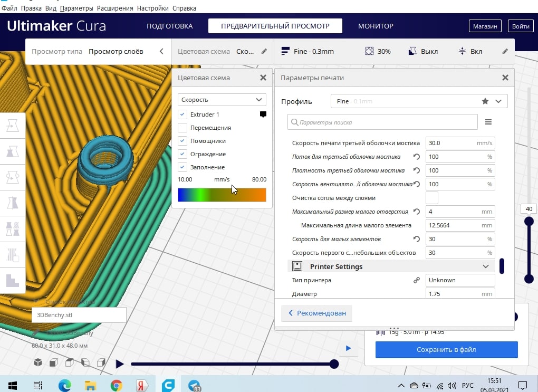Collapse the Printer Settings section
The width and height of the screenshot is (538, 392).
pyautogui.click(x=391, y=266)
